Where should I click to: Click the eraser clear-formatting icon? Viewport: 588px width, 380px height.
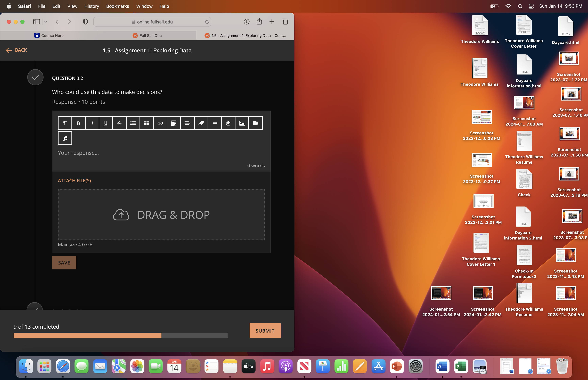(201, 123)
